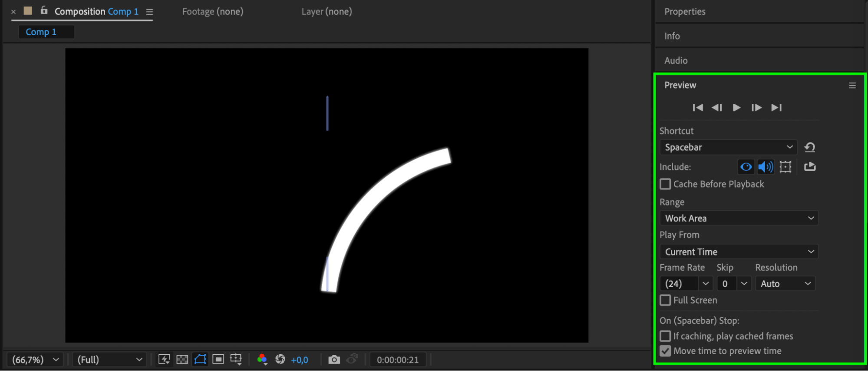868x371 pixels.
Task: Click the Show Snapshot icon
Action: pyautogui.click(x=352, y=359)
